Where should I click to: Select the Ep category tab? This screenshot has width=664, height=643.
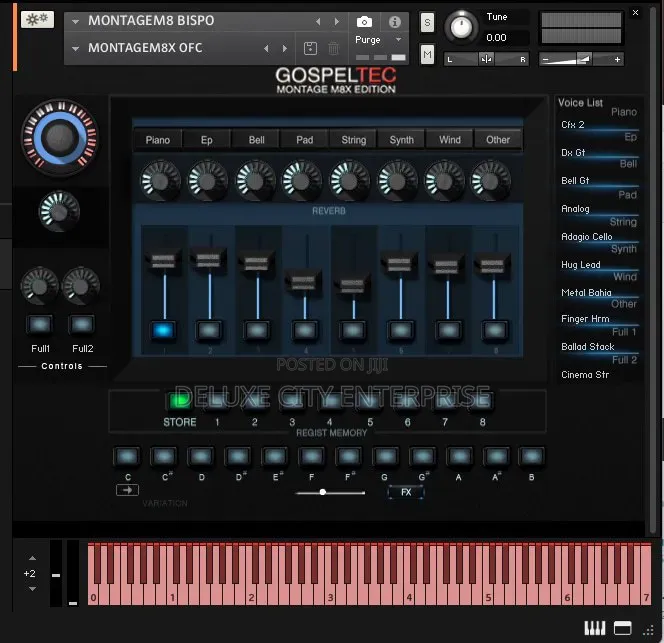207,140
